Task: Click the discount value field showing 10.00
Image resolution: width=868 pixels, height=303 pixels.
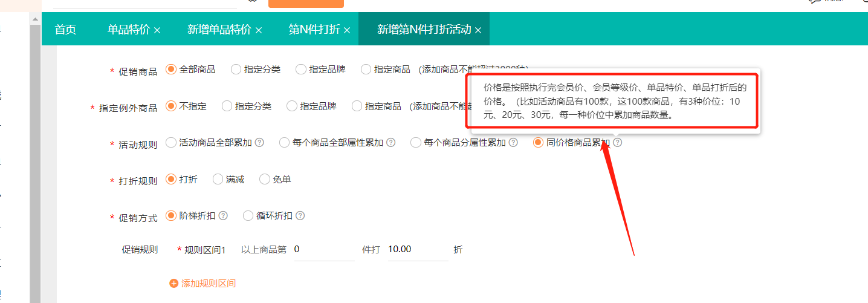Action: point(417,250)
